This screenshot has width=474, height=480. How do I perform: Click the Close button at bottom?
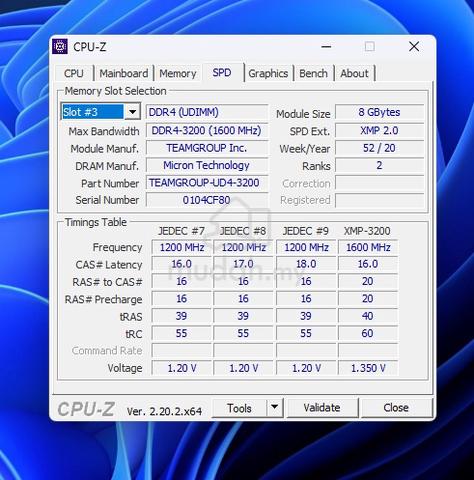[x=396, y=408]
